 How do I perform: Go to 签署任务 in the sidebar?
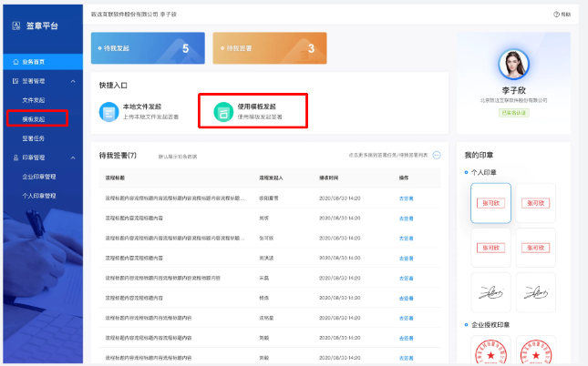(34, 138)
